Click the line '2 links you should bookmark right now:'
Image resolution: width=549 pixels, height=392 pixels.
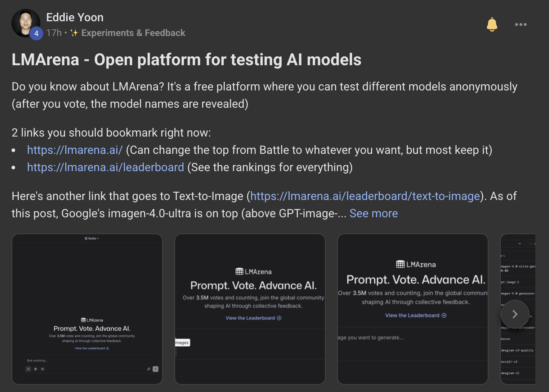point(111,133)
